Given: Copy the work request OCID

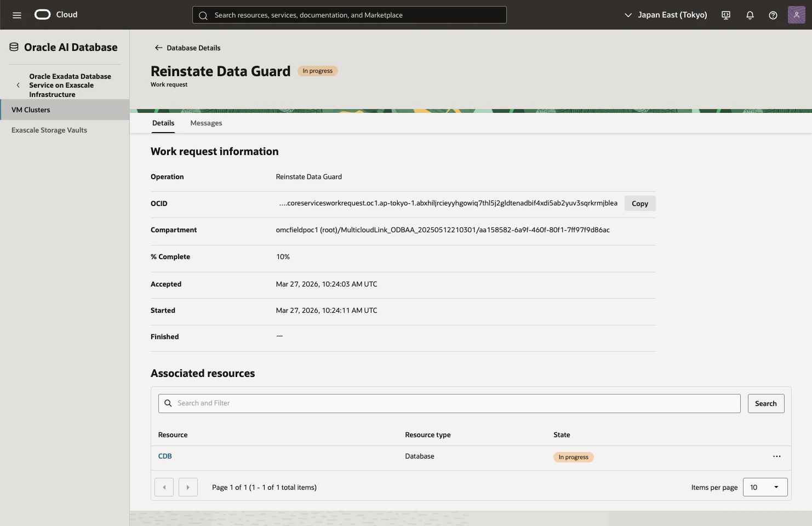Looking at the screenshot, I should pos(640,203).
